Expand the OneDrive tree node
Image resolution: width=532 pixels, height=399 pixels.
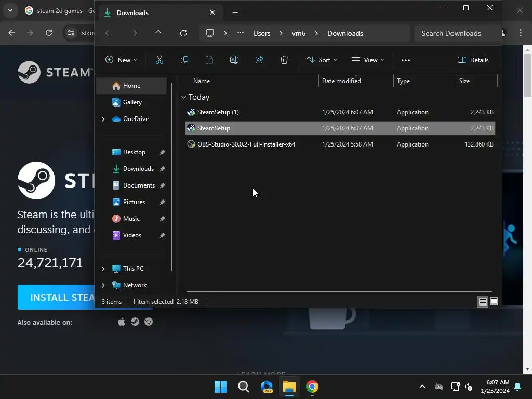pos(103,119)
